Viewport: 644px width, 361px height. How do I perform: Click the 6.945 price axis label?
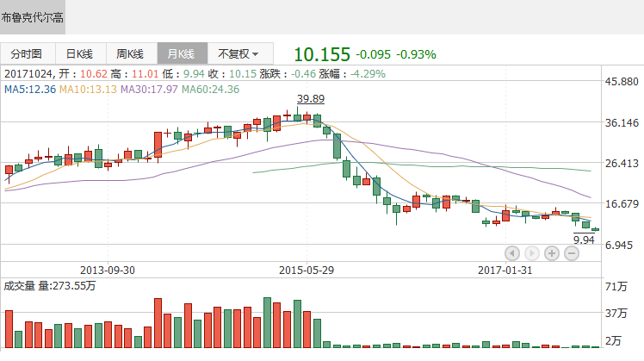coord(619,245)
